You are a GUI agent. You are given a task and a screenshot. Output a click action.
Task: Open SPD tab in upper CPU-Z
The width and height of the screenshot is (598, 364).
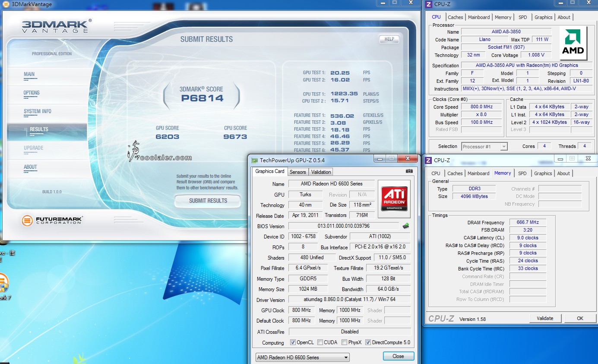522,17
